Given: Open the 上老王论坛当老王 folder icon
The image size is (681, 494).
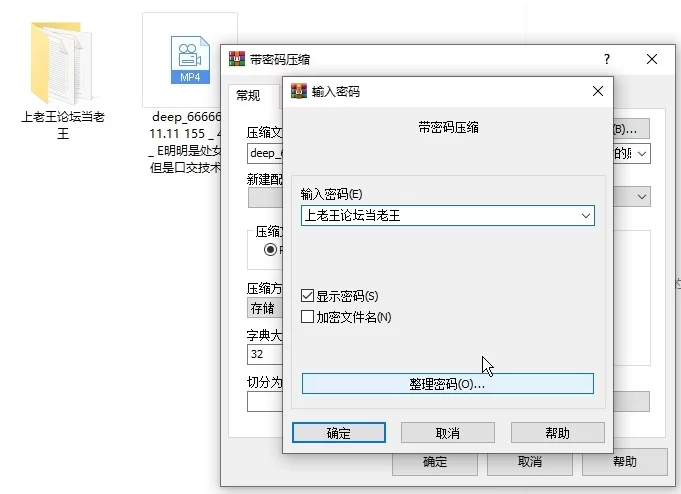Looking at the screenshot, I should tap(61, 62).
